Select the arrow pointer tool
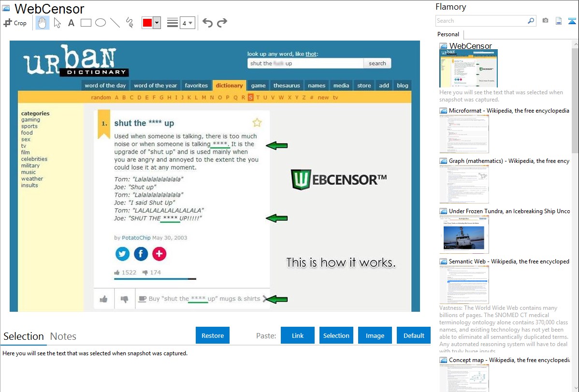 click(57, 23)
